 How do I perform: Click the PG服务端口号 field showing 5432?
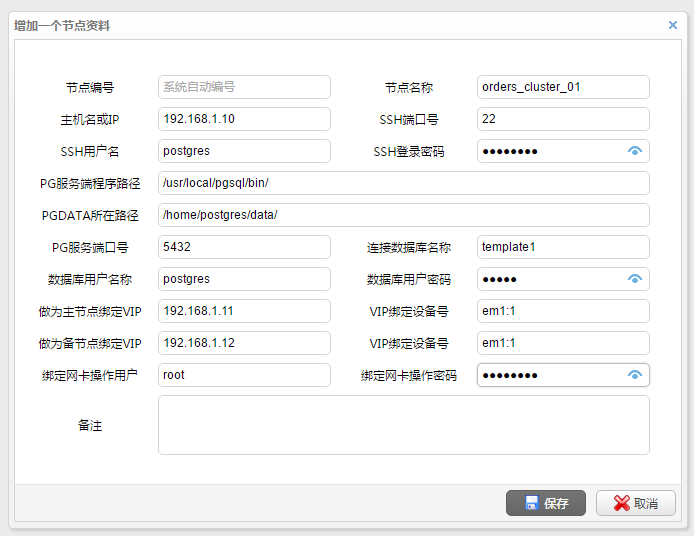pyautogui.click(x=244, y=247)
